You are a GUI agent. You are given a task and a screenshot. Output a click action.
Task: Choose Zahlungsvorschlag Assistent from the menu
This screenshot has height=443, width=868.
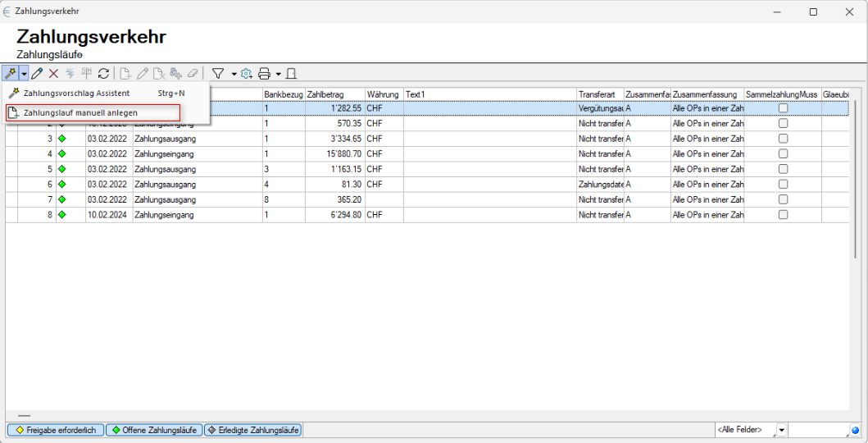[x=76, y=93]
